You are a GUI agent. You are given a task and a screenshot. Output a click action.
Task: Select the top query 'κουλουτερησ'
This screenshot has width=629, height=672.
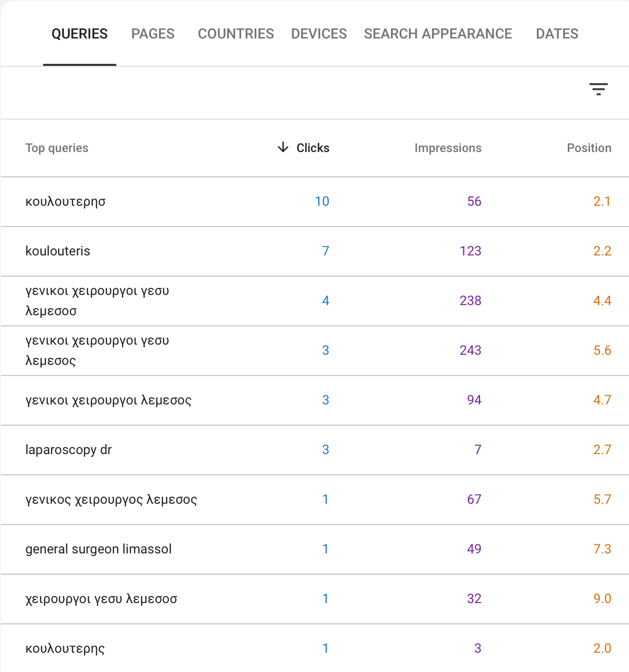tap(65, 201)
